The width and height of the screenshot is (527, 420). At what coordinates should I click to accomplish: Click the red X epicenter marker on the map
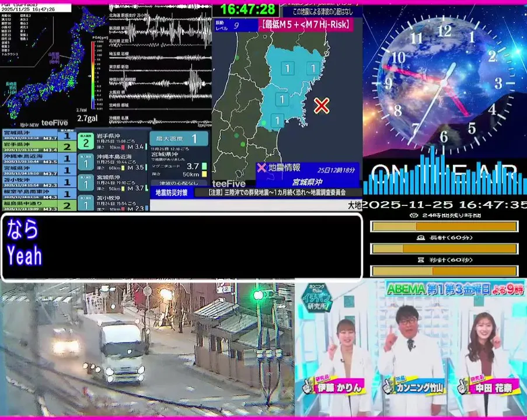(322, 106)
